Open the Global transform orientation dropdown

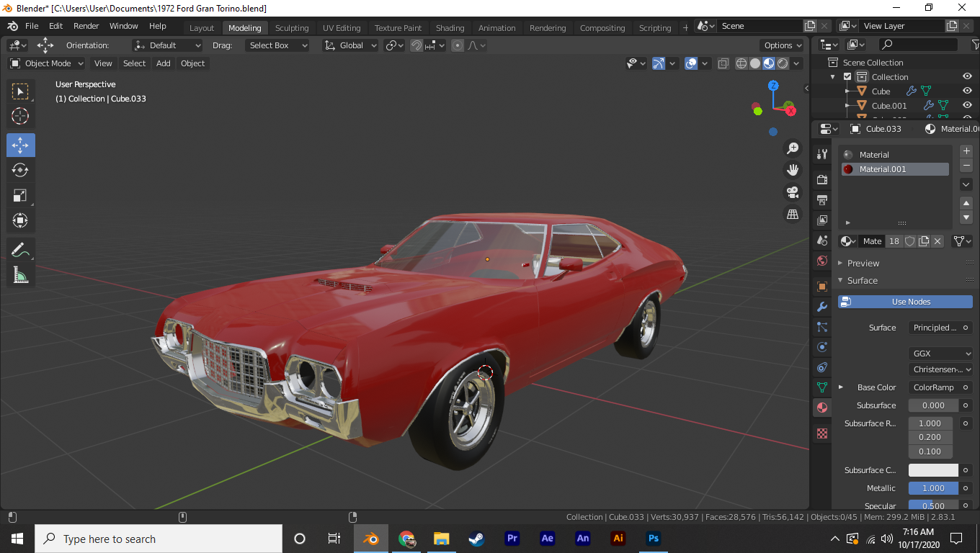pos(350,45)
